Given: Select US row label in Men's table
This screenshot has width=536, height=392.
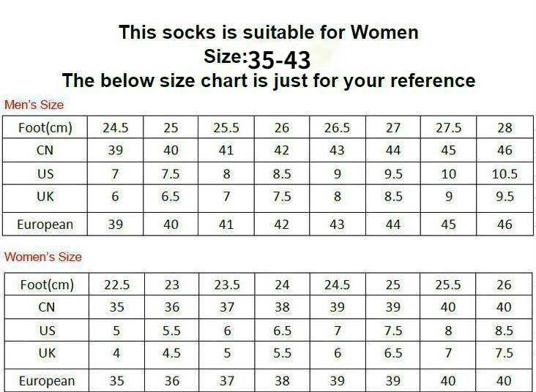Looking at the screenshot, I should click(46, 173).
